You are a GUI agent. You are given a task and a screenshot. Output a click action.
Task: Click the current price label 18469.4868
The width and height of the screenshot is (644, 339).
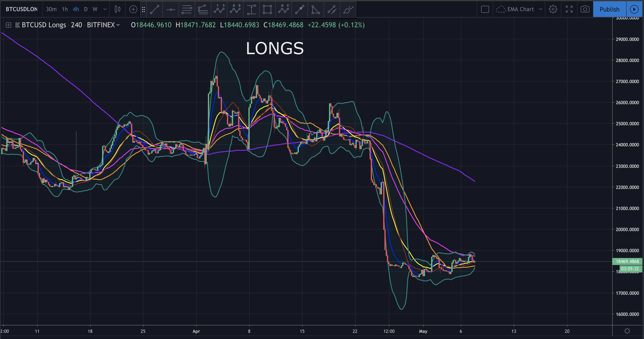[627, 261]
